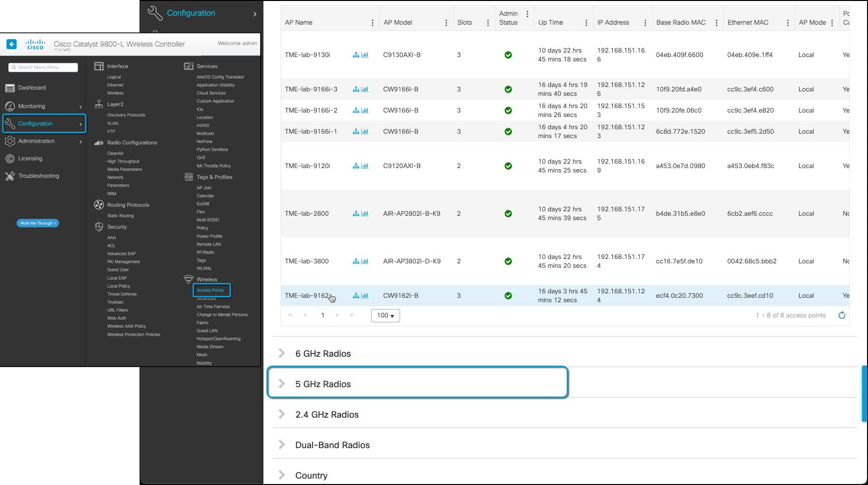The image size is (868, 485).
Task: Click the Search Menu Items field
Action: tap(43, 67)
